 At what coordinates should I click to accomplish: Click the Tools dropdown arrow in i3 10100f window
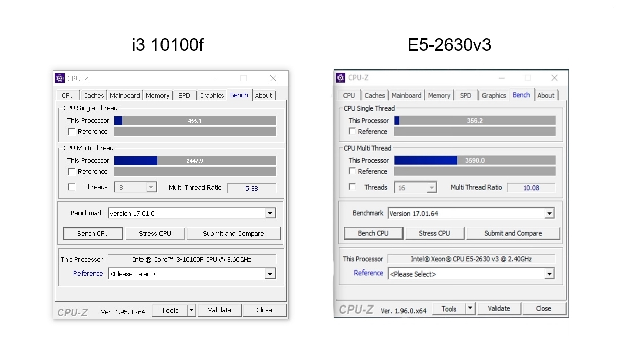coord(191,310)
